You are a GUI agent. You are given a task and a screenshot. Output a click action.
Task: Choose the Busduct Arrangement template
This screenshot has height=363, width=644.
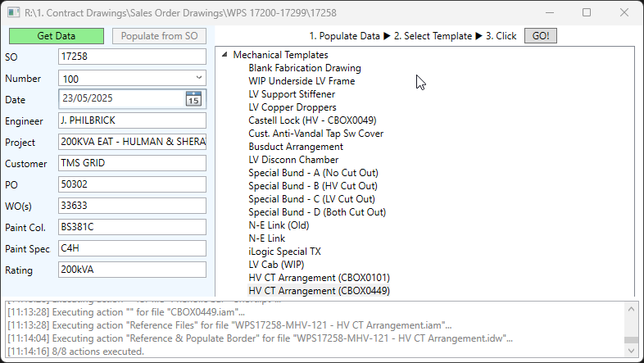[296, 147]
